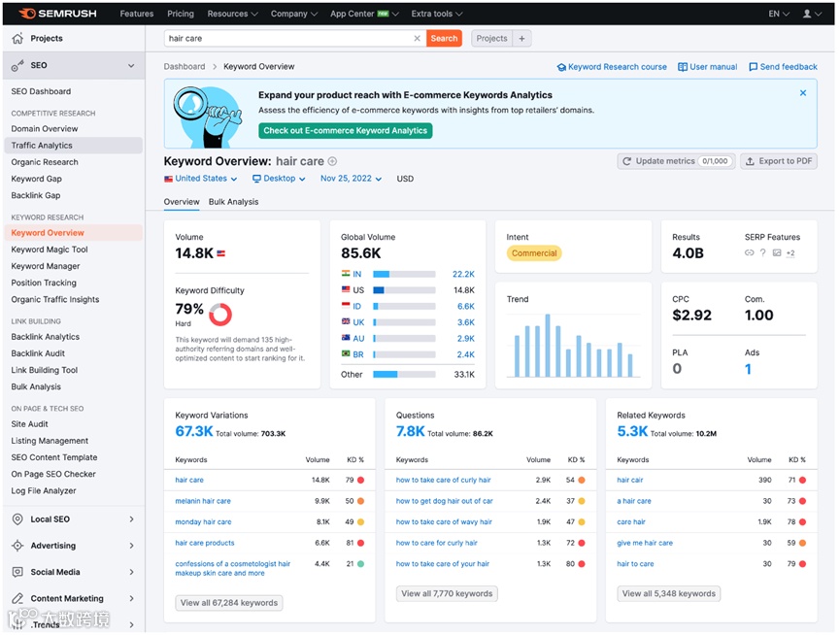Click View all 67,284 keywords
The image size is (840, 635).
(229, 603)
